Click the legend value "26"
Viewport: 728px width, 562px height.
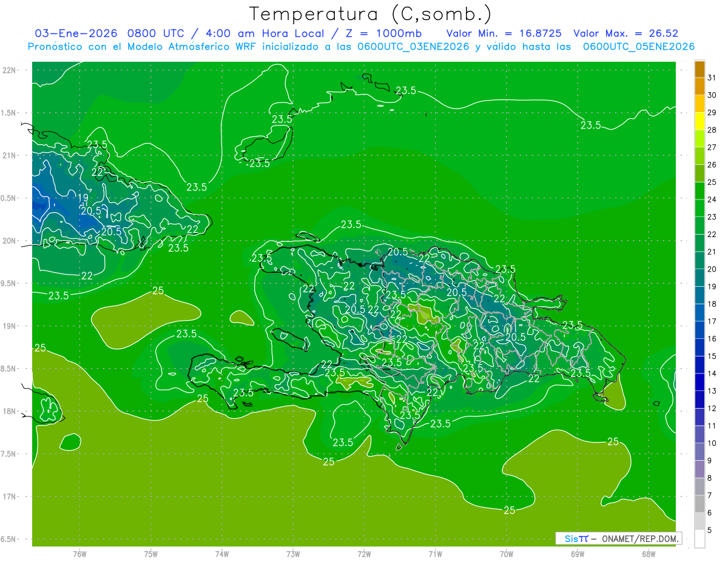tap(712, 164)
